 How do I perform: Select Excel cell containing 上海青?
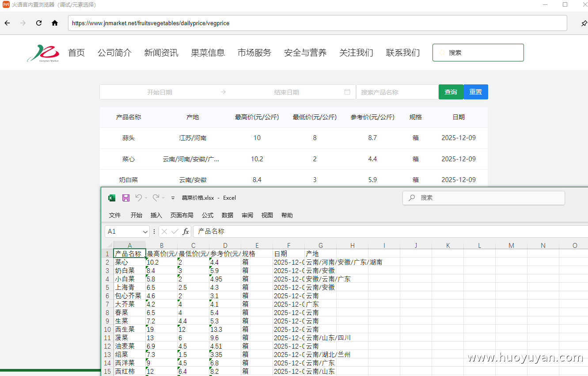coord(130,287)
